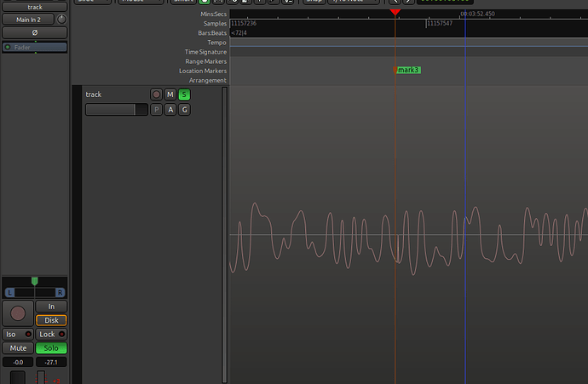Invert phase with the Ø button

[x=34, y=32]
